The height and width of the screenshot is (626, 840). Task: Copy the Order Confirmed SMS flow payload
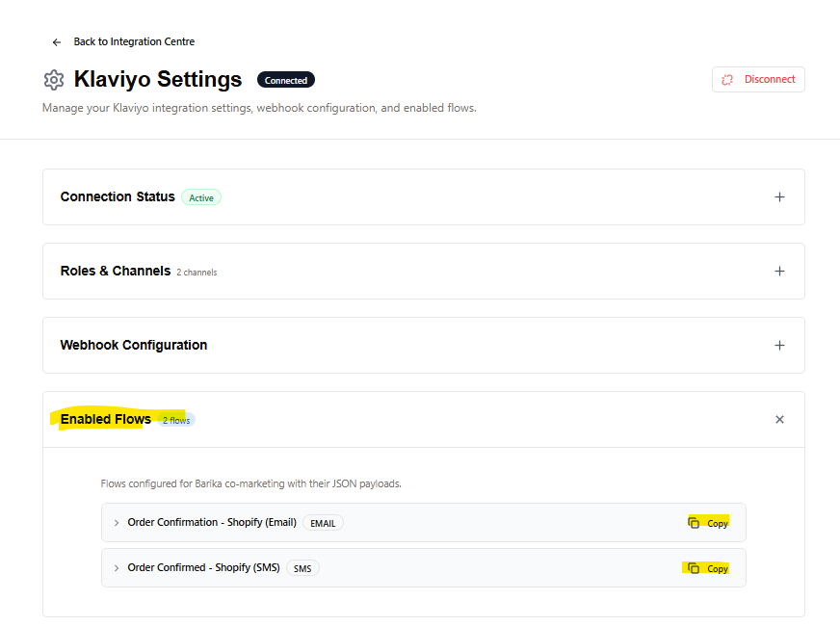[x=708, y=568]
